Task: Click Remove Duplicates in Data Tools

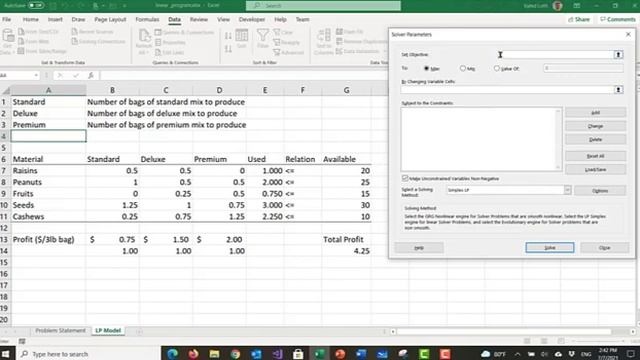Action: [x=362, y=41]
